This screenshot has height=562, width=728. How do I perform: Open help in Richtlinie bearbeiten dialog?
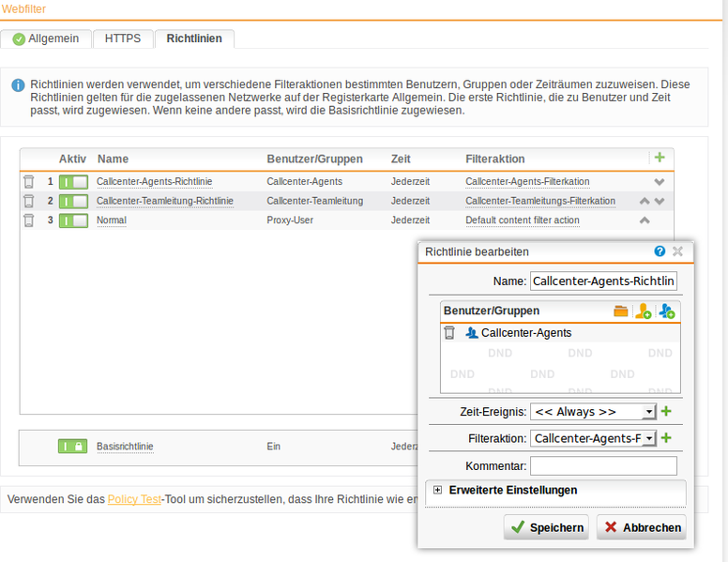(660, 251)
